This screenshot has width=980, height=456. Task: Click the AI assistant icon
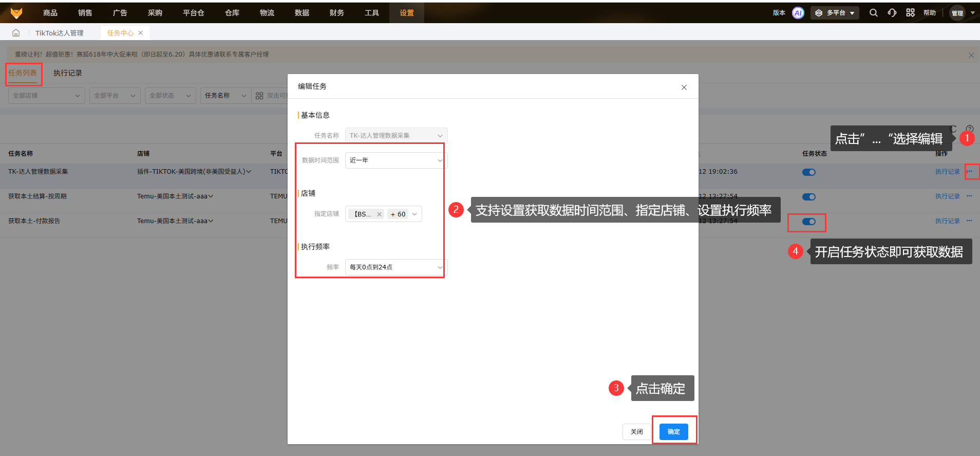pyautogui.click(x=798, y=13)
